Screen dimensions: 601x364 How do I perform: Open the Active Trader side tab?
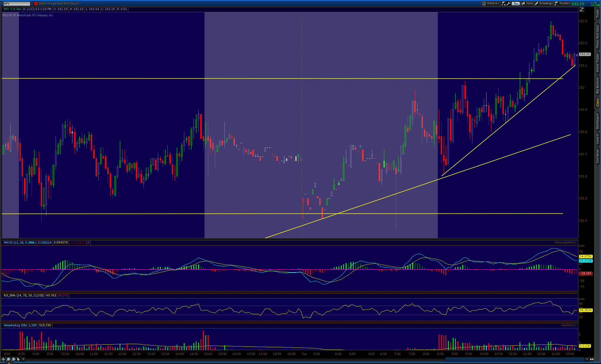598,63
